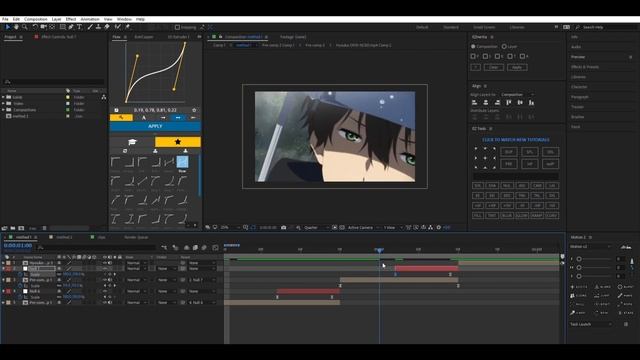Screen dimensions: 640x360
Task: Select the Layer radio button in top-right panel
Action: tap(504, 47)
